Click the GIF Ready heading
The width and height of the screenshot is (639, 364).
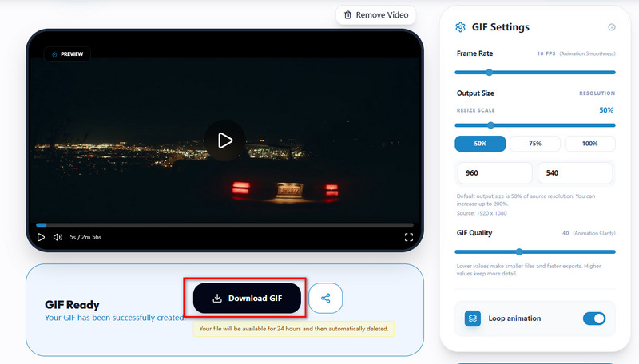point(72,305)
